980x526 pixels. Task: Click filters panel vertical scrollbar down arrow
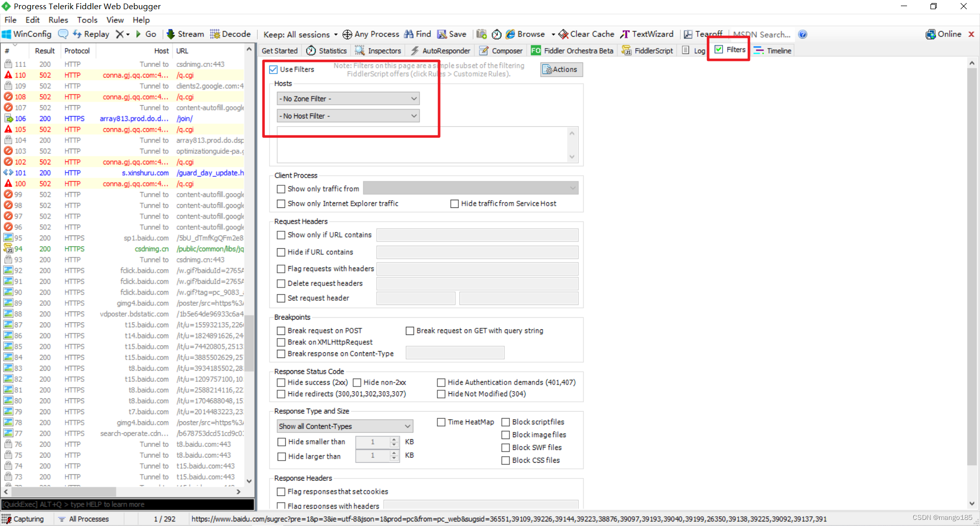click(972, 504)
